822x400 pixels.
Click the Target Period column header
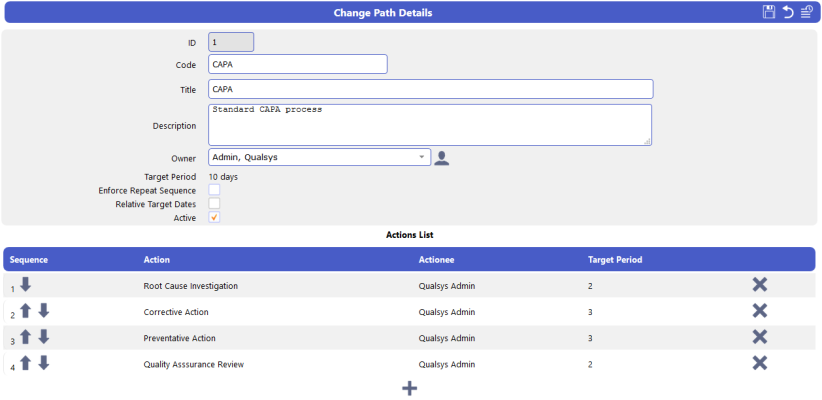[615, 260]
